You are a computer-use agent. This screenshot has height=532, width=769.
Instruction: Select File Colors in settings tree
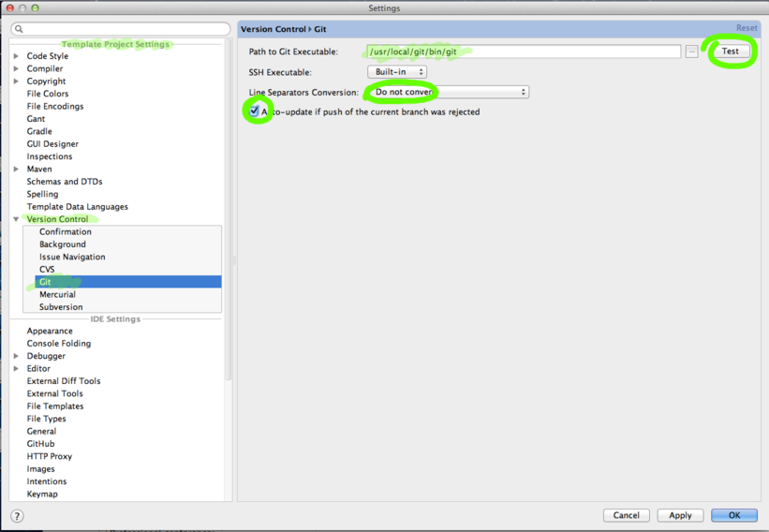48,94
